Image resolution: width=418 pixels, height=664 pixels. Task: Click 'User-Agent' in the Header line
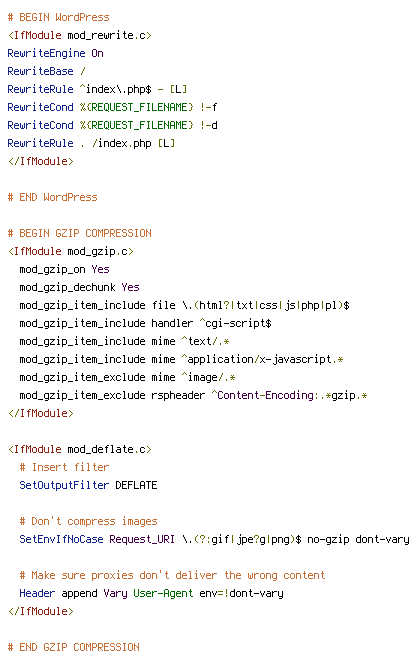tap(163, 593)
